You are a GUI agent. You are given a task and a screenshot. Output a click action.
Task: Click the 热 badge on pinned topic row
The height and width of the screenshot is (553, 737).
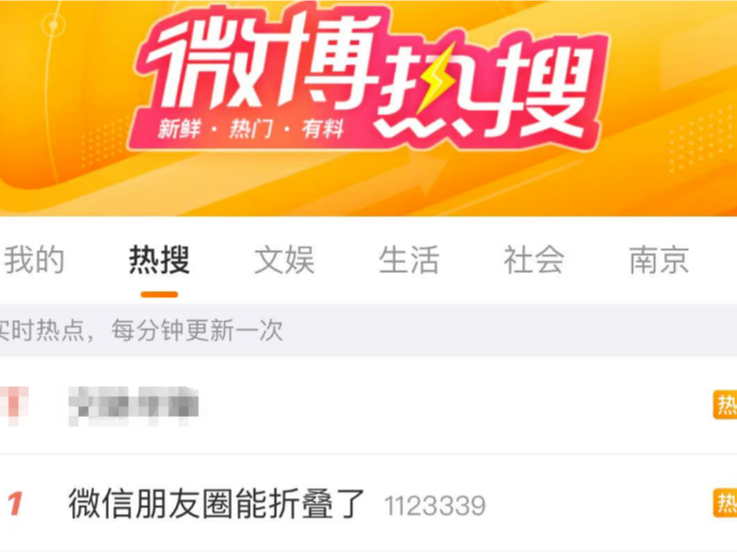[x=725, y=405]
